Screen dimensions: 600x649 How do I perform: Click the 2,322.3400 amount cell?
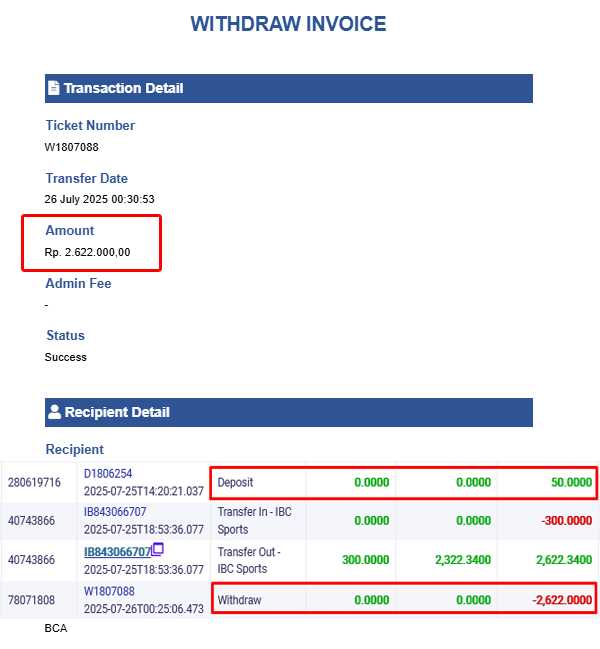click(463, 560)
